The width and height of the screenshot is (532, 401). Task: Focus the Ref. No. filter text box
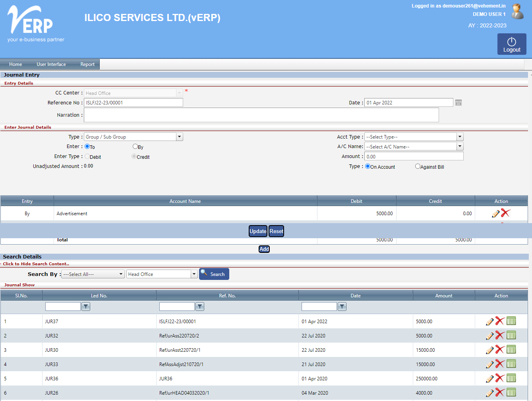(x=177, y=307)
